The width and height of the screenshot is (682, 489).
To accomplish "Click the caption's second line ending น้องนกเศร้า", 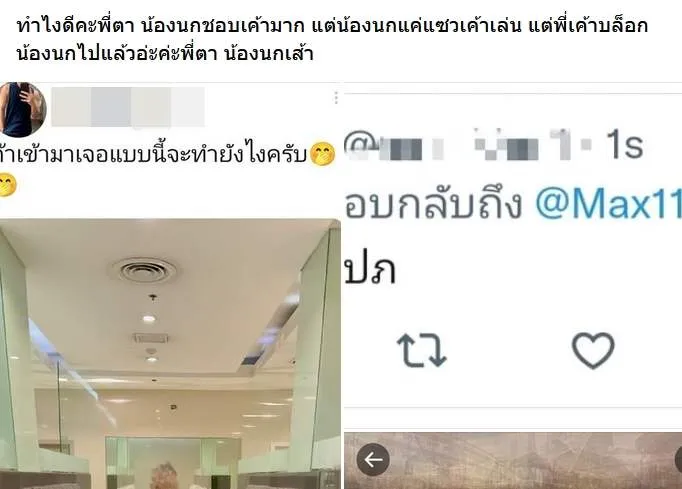I will 165,54.
